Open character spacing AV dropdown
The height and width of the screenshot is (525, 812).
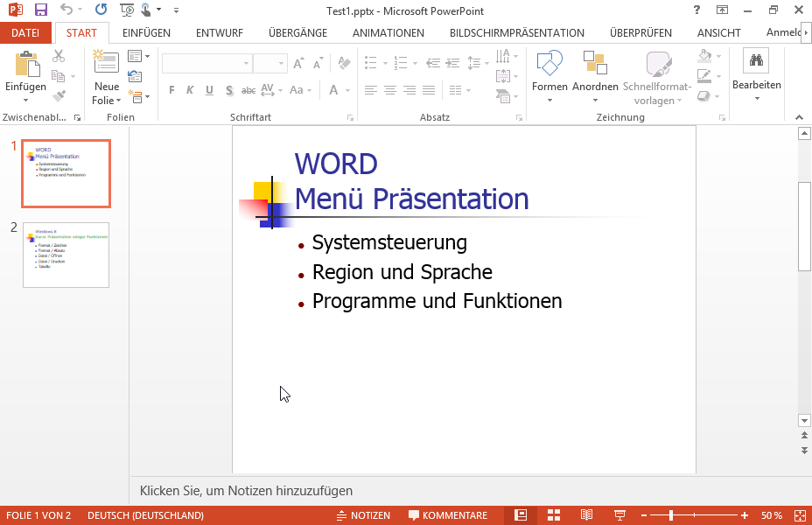(271, 90)
